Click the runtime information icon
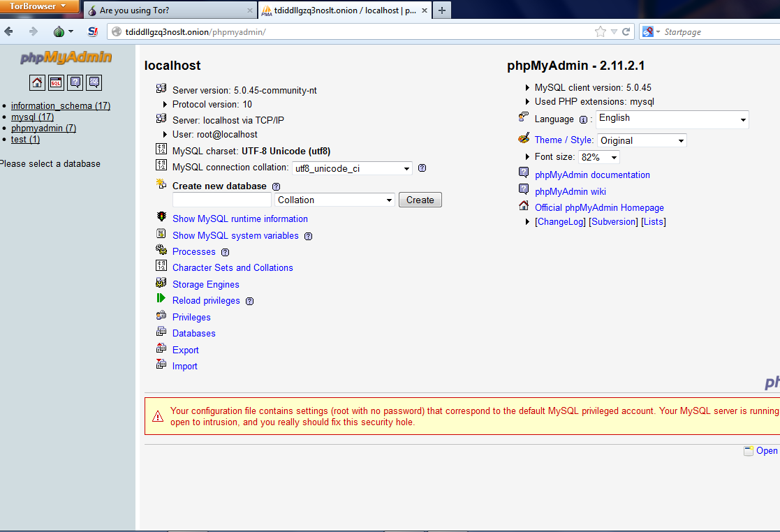Image resolution: width=780 pixels, height=532 pixels. point(161,216)
